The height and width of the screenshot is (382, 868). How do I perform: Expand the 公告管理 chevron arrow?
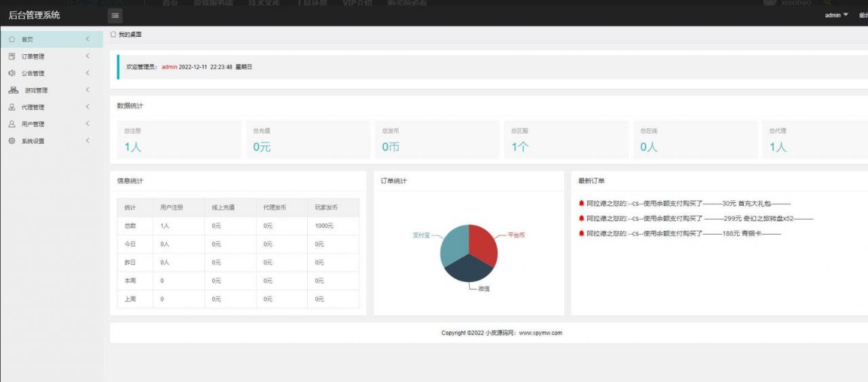(87, 73)
